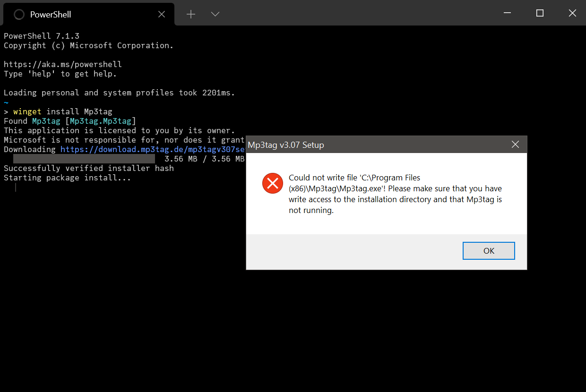Image resolution: width=586 pixels, height=392 pixels.
Task: Open the new tab chevron dropdown
Action: tap(215, 14)
